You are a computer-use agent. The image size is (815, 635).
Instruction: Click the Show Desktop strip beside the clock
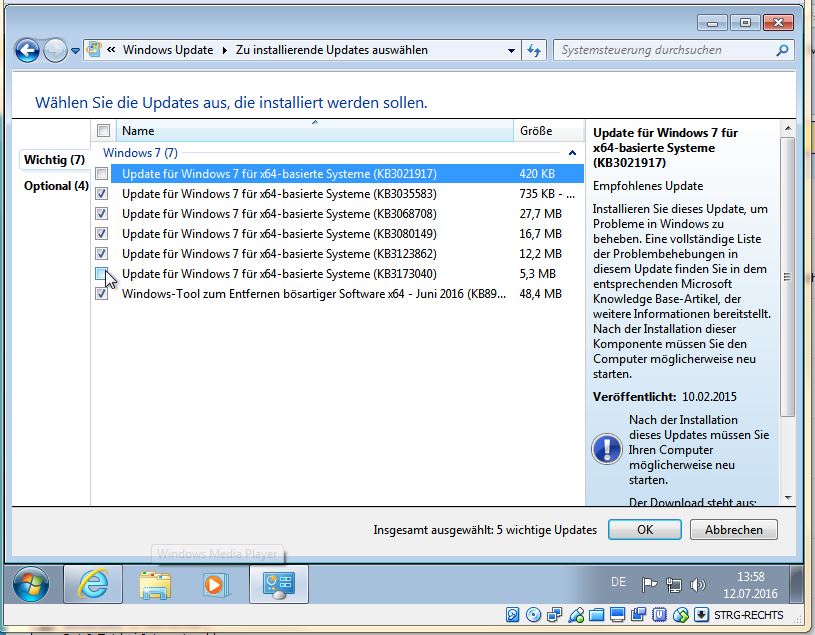tap(797, 585)
